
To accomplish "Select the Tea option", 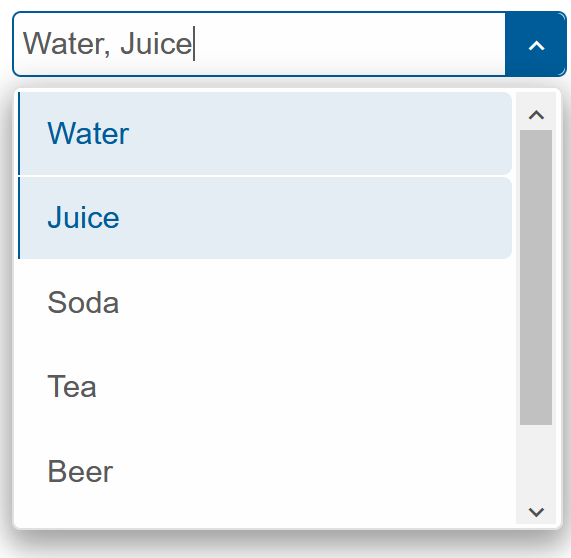I will click(265, 387).
